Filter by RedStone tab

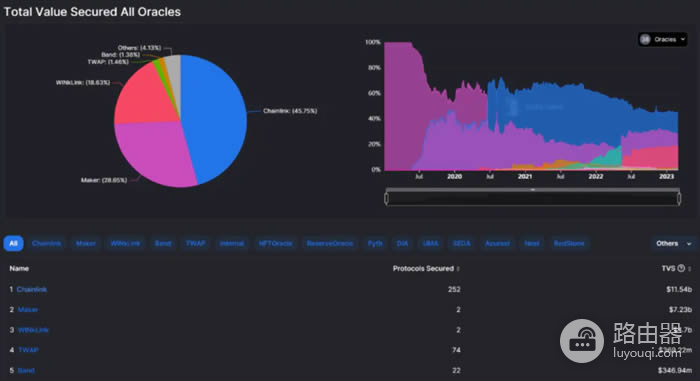coord(569,243)
